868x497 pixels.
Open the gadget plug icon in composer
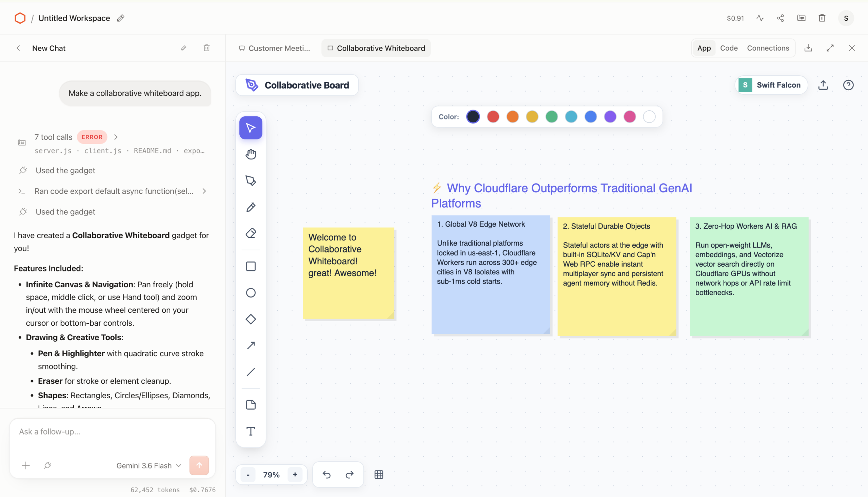pyautogui.click(x=47, y=465)
